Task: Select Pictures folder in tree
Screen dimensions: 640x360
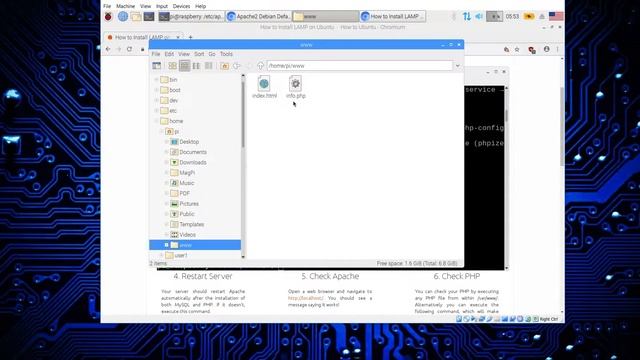Action: 184,204
